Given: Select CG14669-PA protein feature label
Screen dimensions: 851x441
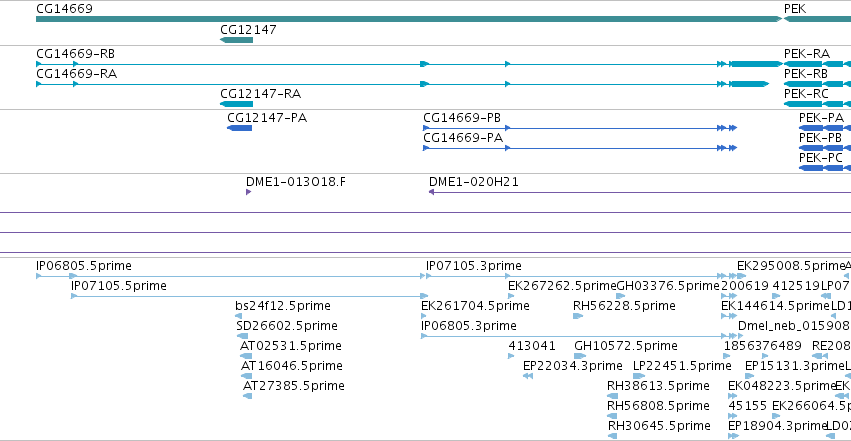Looking at the screenshot, I should [x=463, y=138].
